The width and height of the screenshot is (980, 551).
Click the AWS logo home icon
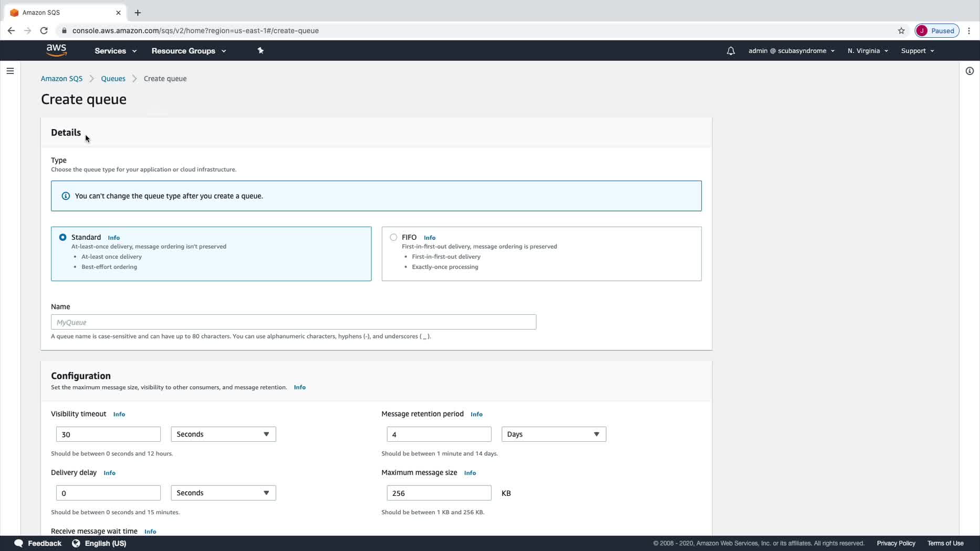[56, 50]
